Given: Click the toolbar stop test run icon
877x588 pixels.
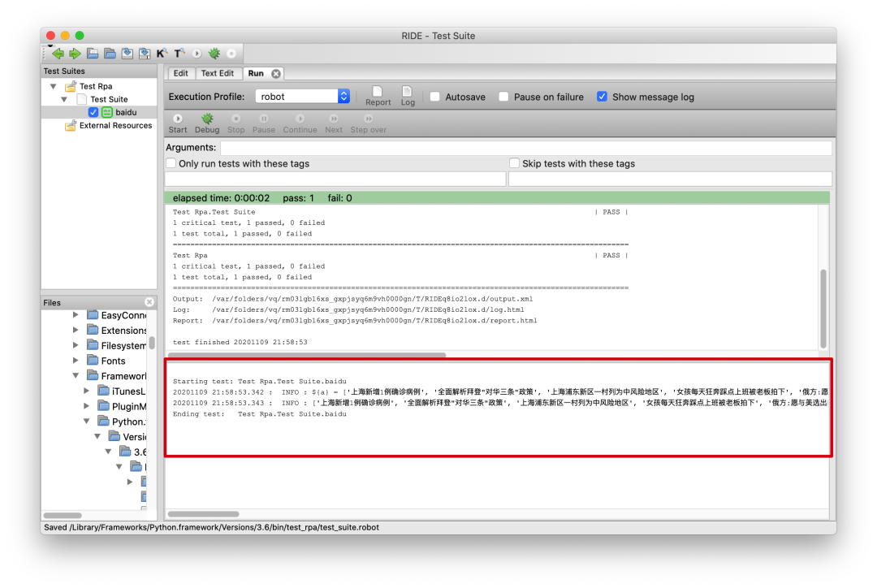Looking at the screenshot, I should (231, 54).
